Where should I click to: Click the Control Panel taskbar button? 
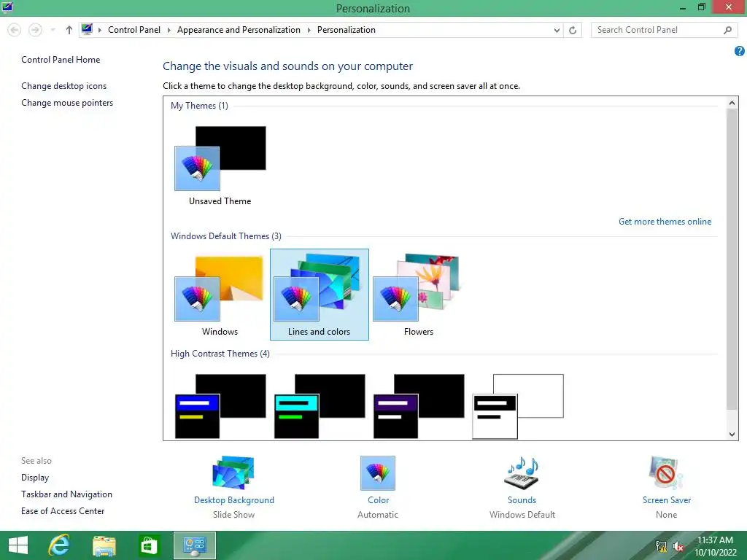[194, 545]
